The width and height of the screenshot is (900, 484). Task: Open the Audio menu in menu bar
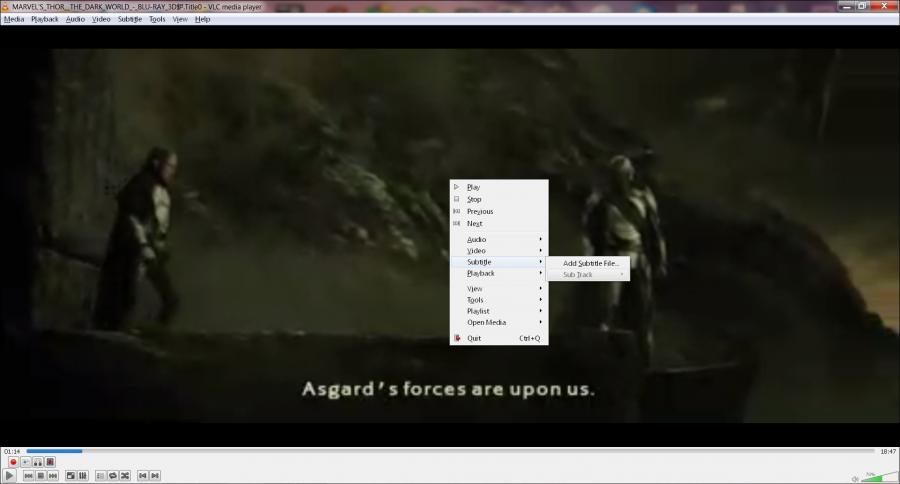pos(75,20)
